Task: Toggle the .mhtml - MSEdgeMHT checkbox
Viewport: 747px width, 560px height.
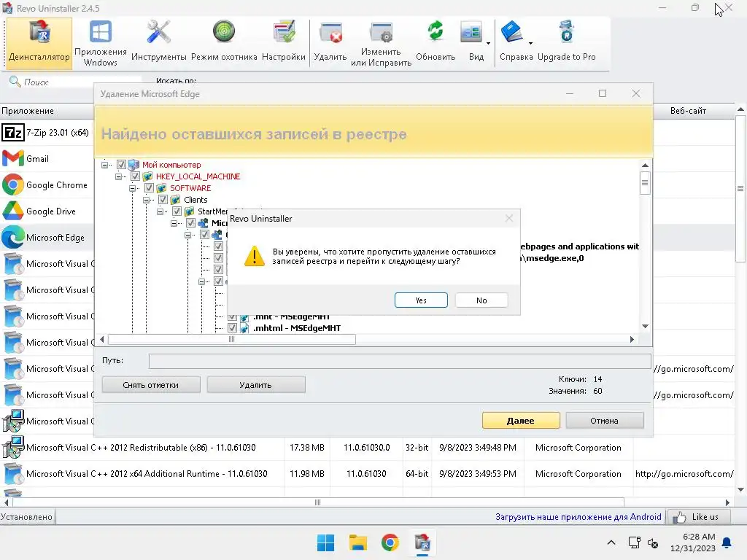Action: point(232,327)
